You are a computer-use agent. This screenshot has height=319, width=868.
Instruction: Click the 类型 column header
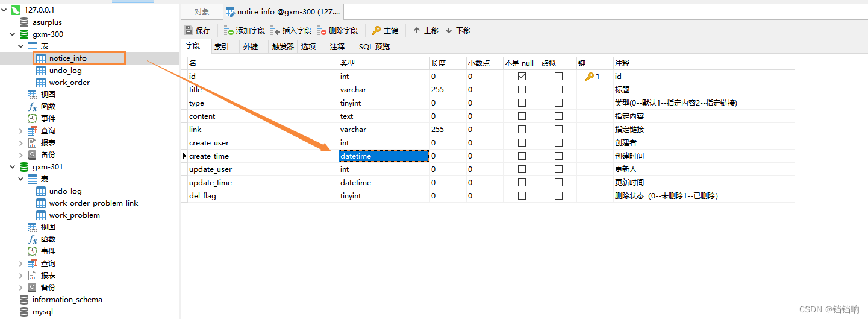(x=384, y=63)
